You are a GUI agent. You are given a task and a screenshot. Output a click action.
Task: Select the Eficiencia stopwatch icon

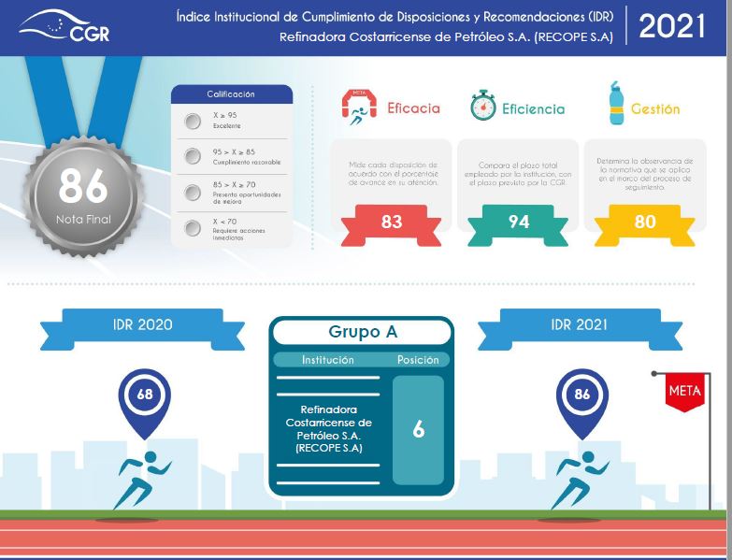point(482,105)
